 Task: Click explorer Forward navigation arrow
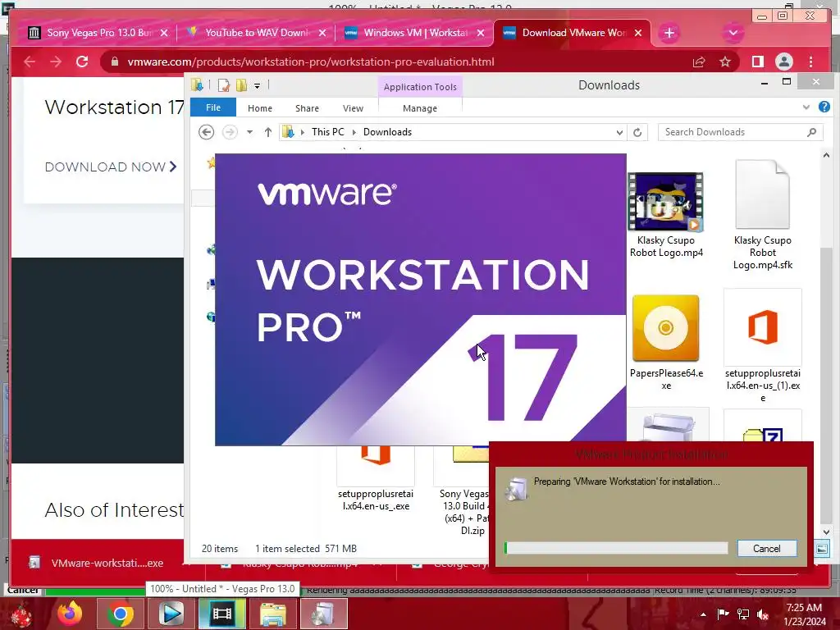(x=230, y=132)
